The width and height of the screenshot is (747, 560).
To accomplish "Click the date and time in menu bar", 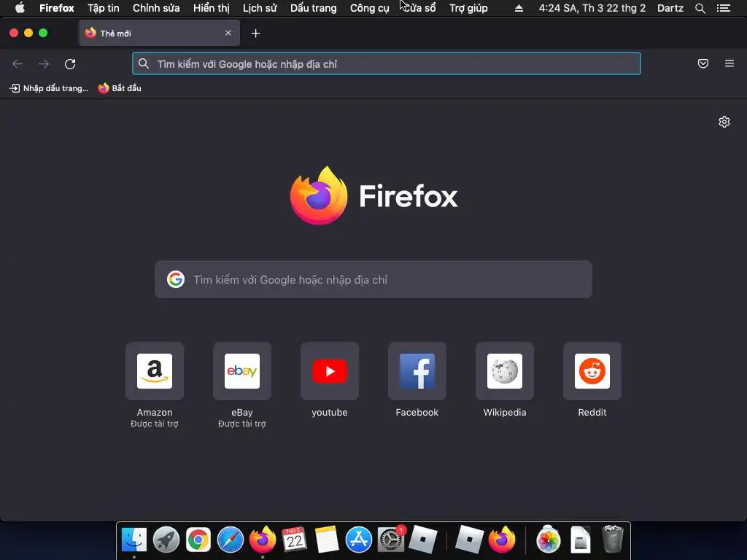I will [592, 8].
